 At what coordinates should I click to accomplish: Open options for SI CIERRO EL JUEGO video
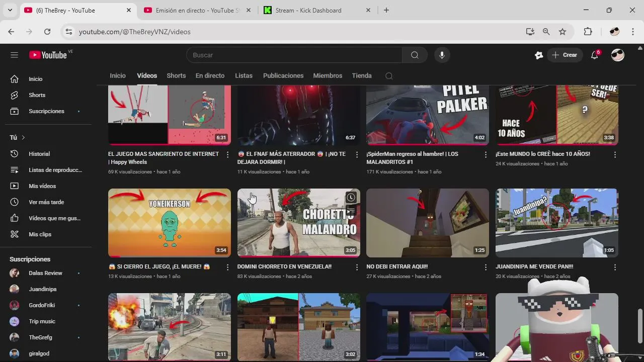(x=227, y=267)
